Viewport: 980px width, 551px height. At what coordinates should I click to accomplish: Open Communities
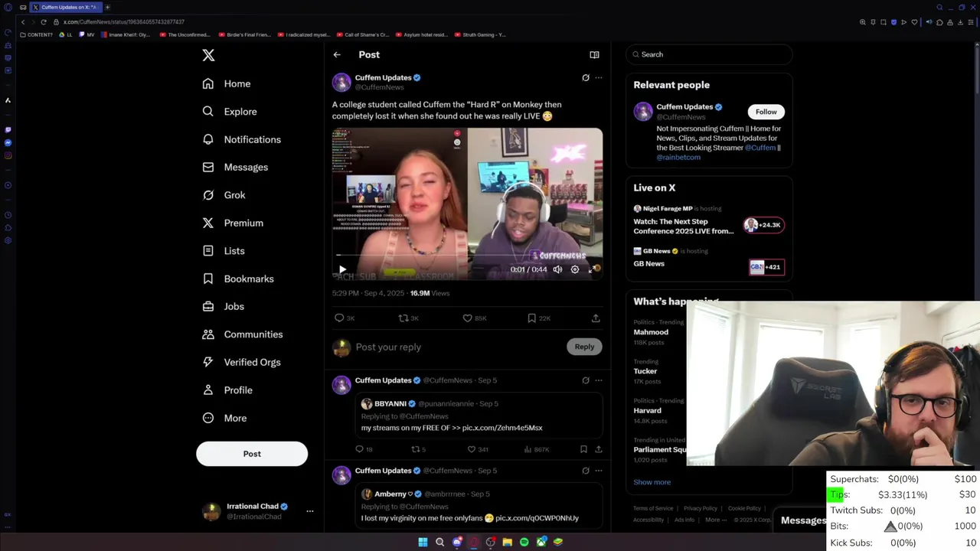243,334
